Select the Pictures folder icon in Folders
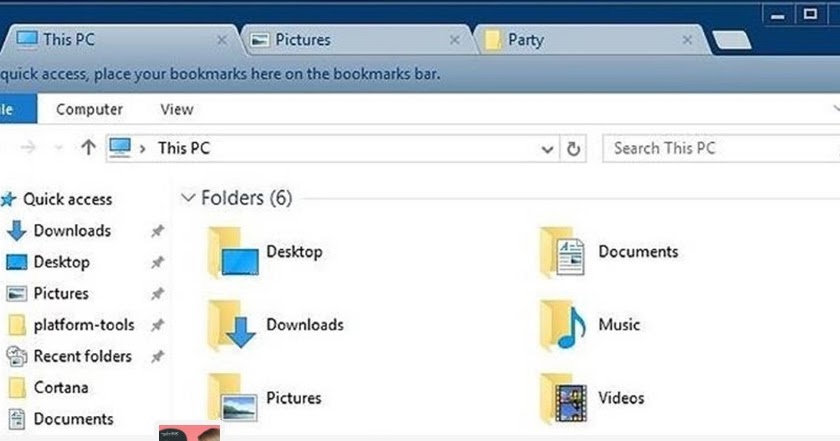The image size is (840, 441). point(233,398)
